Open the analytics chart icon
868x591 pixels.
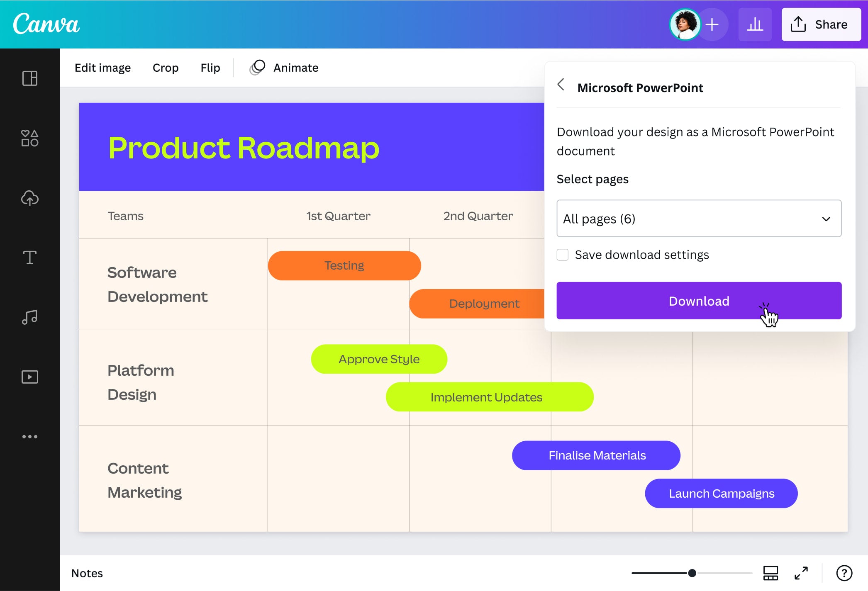(x=755, y=24)
